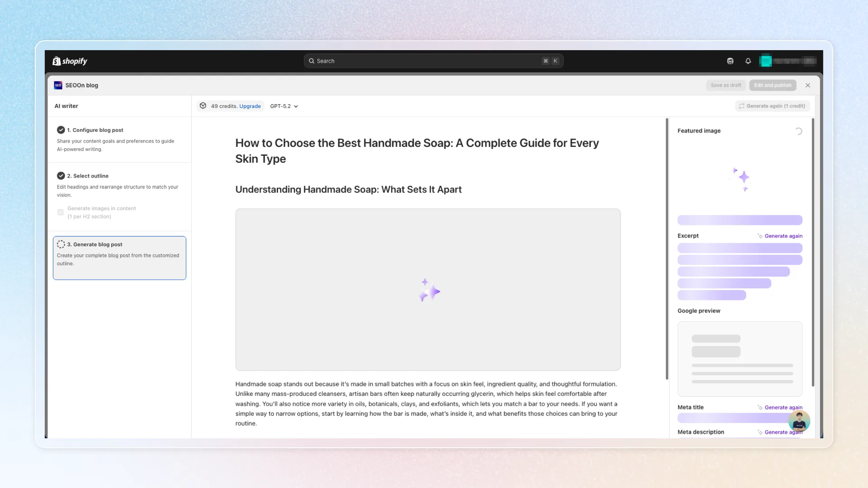Focus the Shopify search field
Viewport: 868px width, 488px height.
tap(434, 61)
